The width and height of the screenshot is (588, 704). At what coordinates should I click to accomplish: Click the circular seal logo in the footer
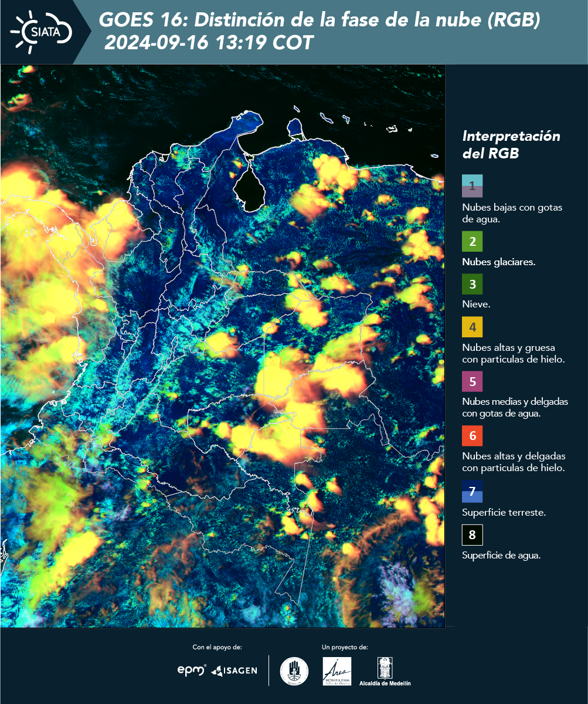click(294, 671)
